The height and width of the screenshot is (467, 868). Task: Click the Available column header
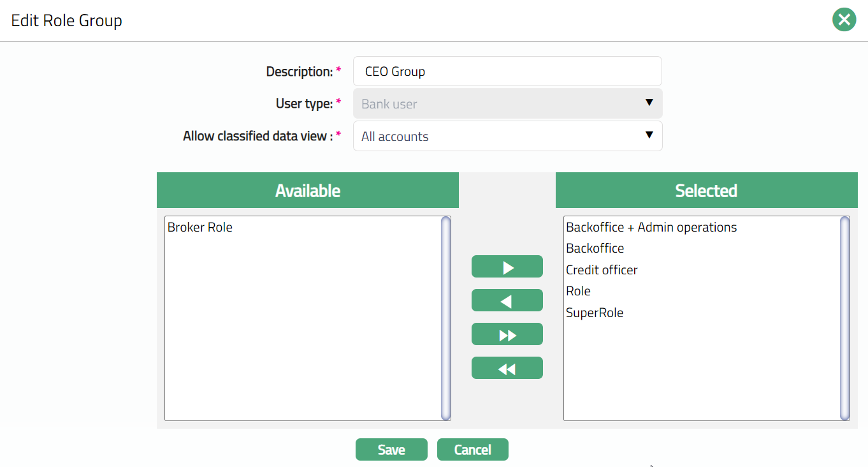307,191
